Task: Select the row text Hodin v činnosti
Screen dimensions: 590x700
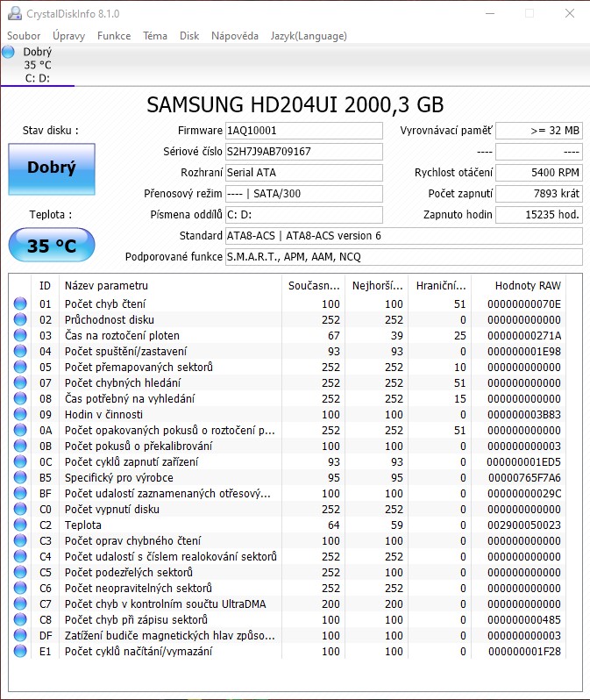Action: [103, 414]
